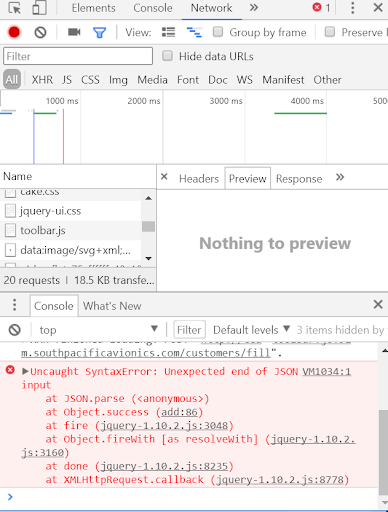Viewport: 388px width, 512px height.
Task: Focus the network Filter text field
Action: click(x=78, y=56)
